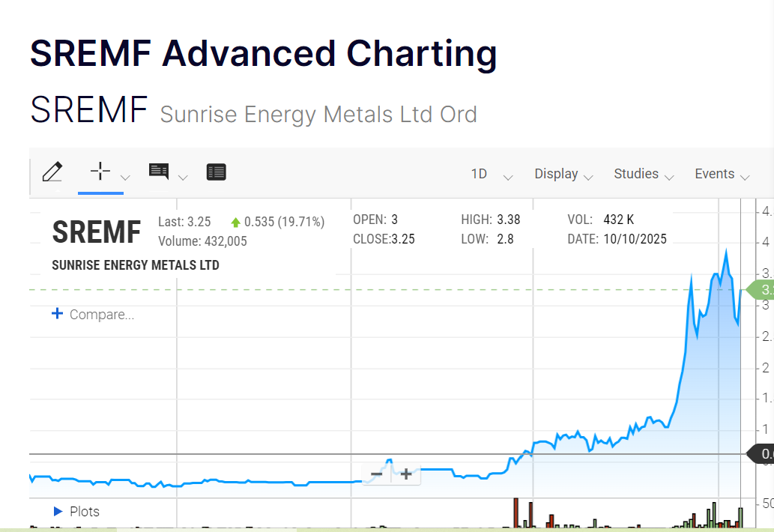Open the data table view icon
Screen dimensions: 774x532
point(216,172)
